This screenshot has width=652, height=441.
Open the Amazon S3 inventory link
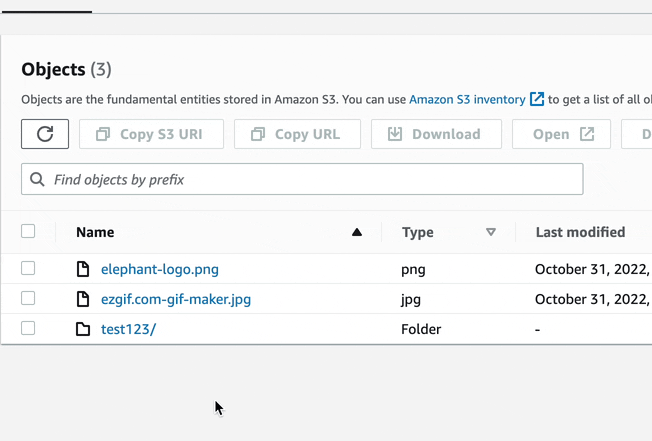click(x=467, y=99)
